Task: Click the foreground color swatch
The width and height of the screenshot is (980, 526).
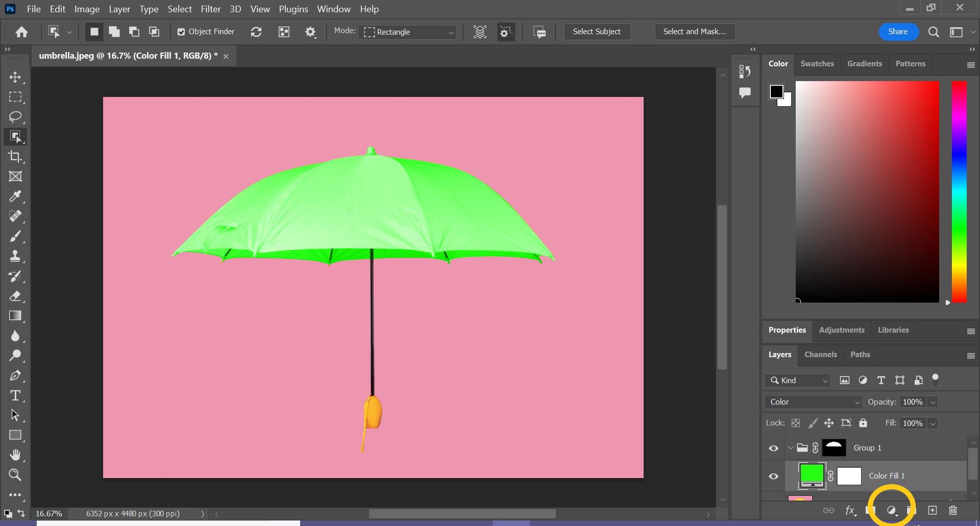Action: [x=776, y=91]
